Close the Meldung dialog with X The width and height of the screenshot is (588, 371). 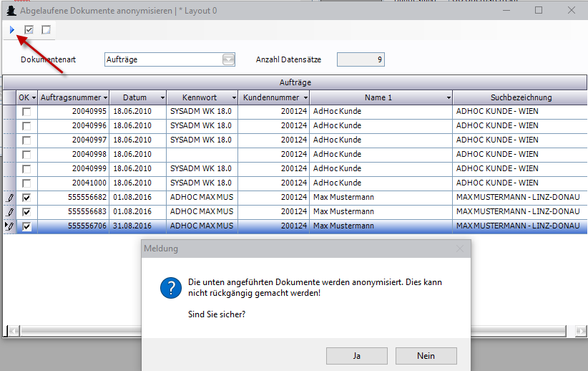pyautogui.click(x=460, y=249)
